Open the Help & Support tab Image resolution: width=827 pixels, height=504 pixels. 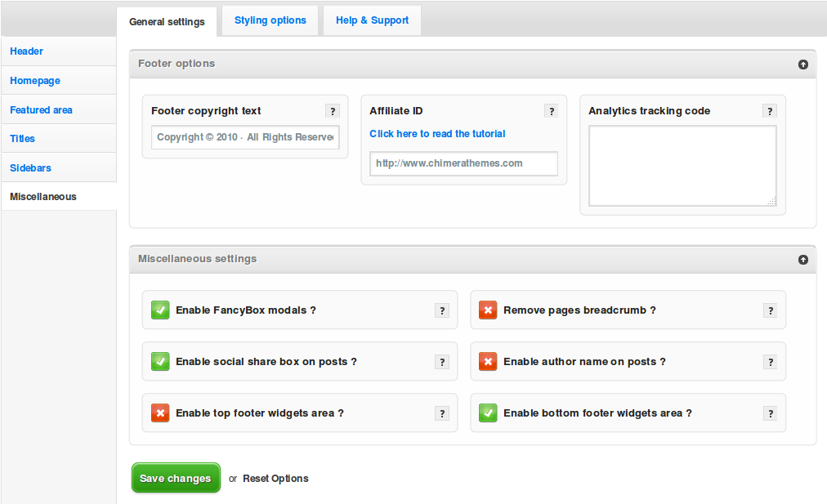pos(372,20)
